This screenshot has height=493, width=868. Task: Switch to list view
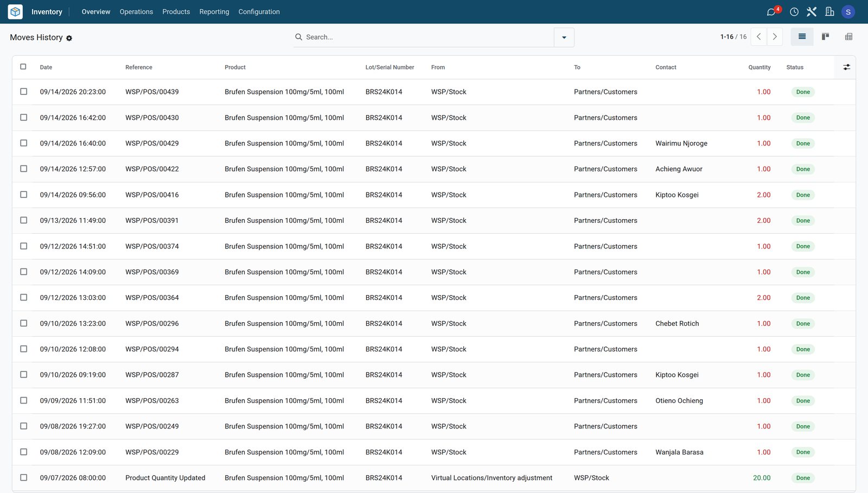coord(802,36)
